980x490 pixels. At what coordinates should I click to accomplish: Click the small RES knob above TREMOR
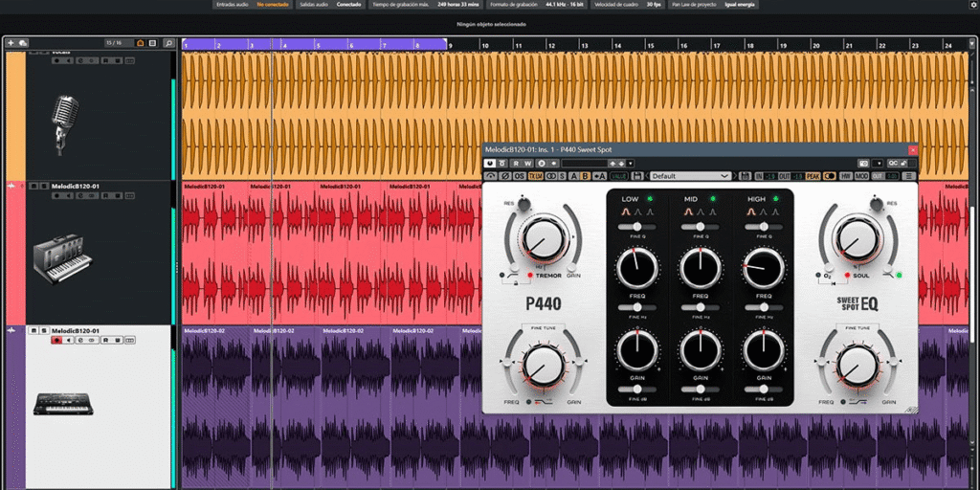(523, 203)
